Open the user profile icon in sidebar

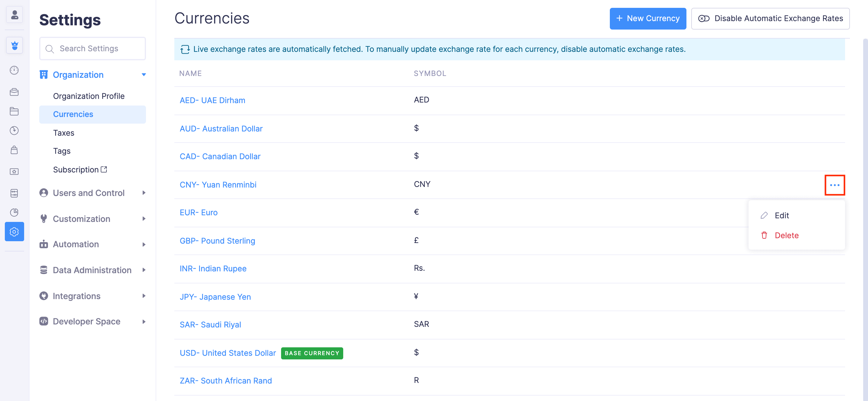point(14,15)
